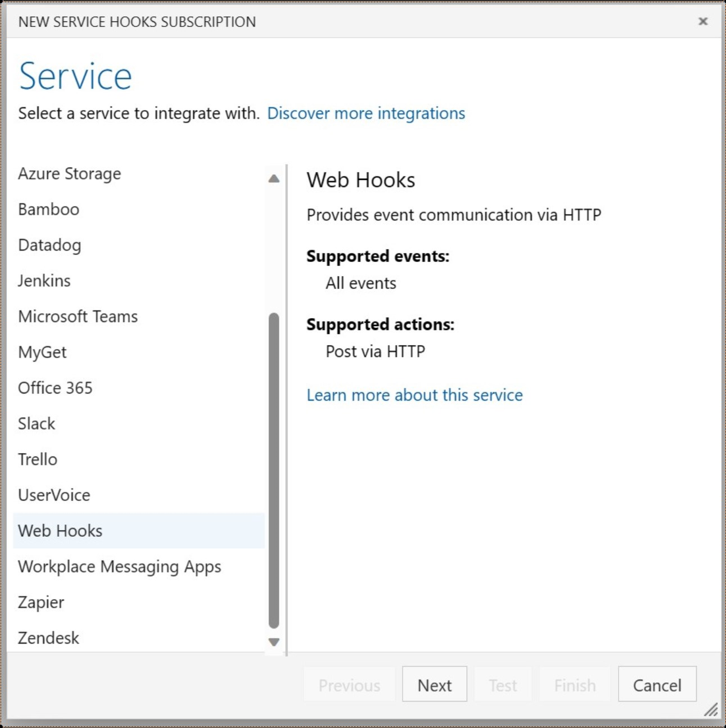The width and height of the screenshot is (726, 728).
Task: Cancel the subscription setup
Action: 657,685
